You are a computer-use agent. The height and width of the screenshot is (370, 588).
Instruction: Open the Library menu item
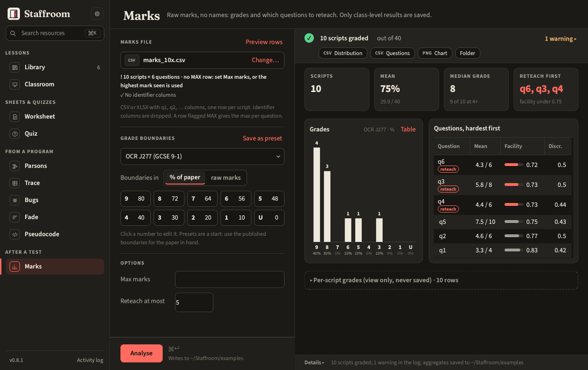click(55, 67)
